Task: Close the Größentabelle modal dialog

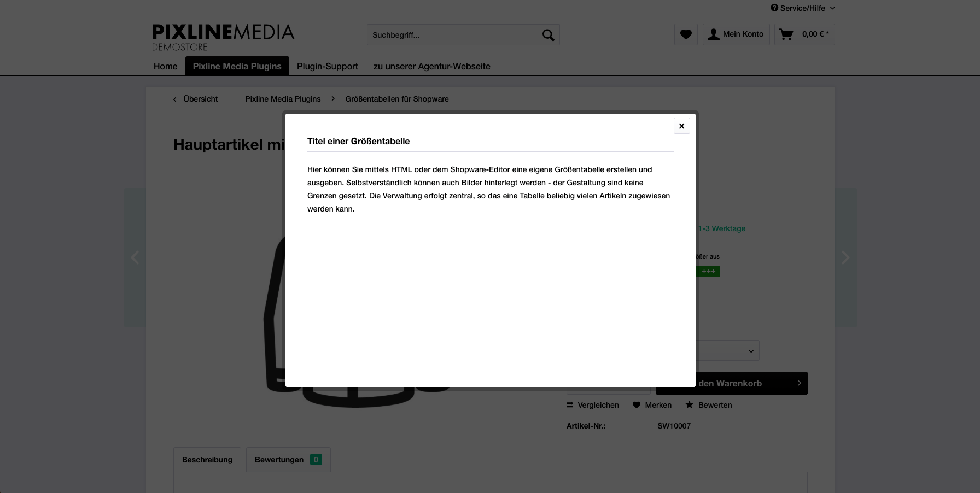Action: click(x=681, y=126)
